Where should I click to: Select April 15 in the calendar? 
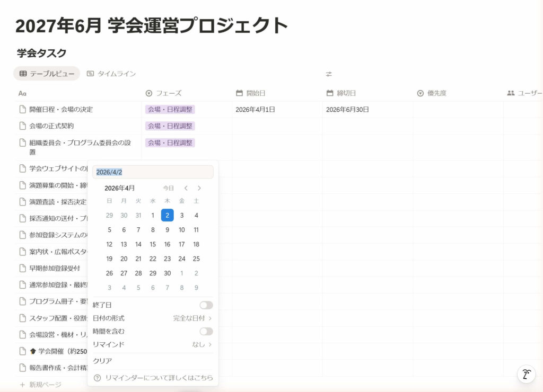(x=153, y=244)
